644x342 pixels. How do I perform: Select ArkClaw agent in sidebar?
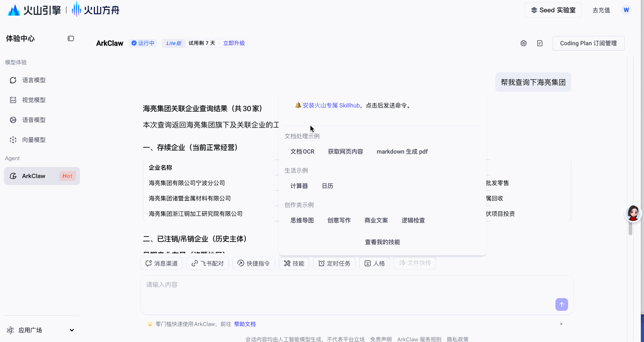coord(42,176)
